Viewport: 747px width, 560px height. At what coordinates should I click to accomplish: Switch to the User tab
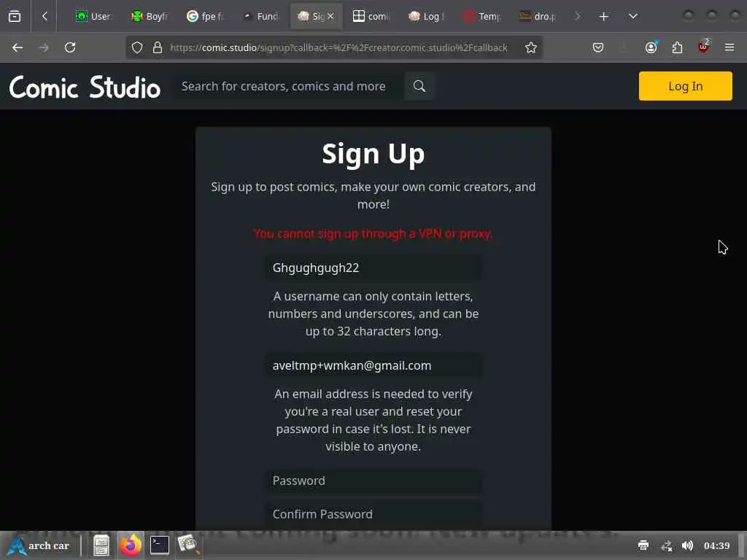pos(93,16)
